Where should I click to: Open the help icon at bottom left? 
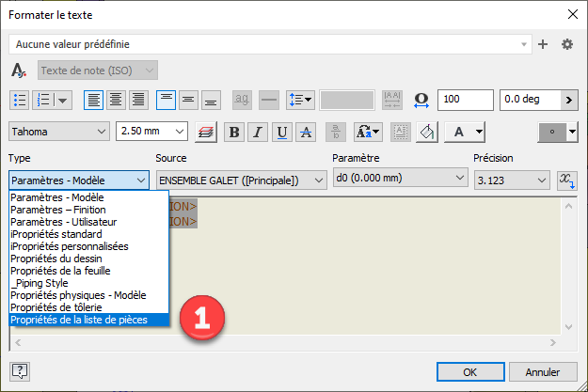point(19,370)
